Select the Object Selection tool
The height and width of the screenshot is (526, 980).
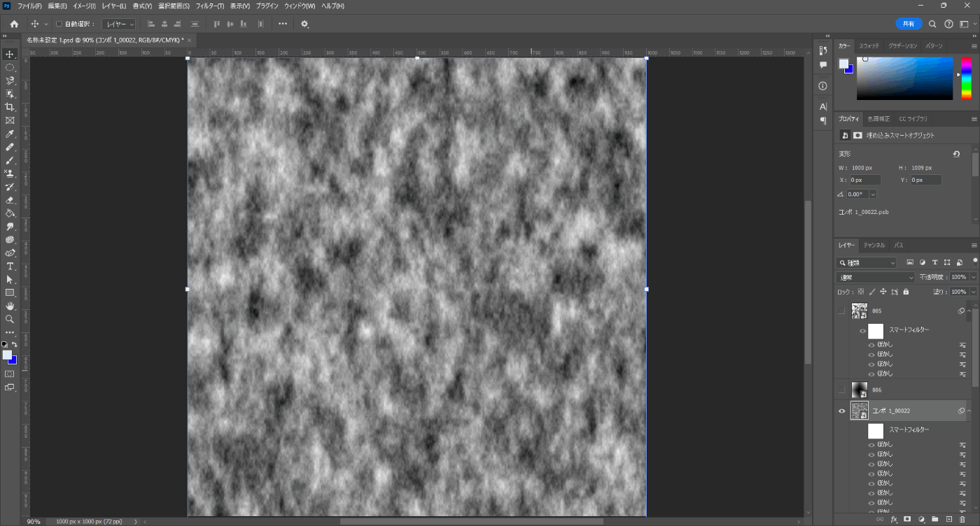[10, 94]
